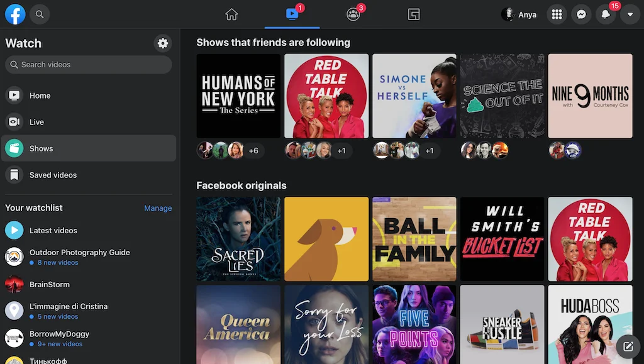Open Simone vs Herself show
The width and height of the screenshot is (644, 364).
(414, 96)
